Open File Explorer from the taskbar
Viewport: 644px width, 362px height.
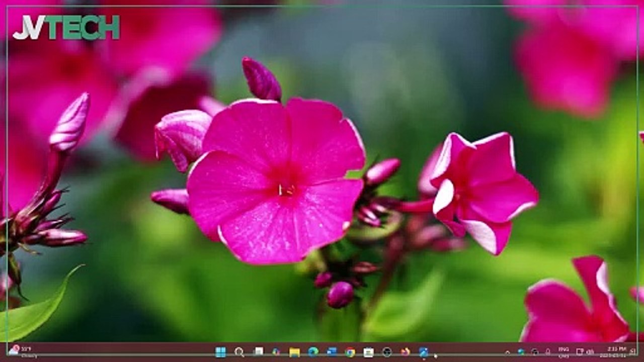[x=294, y=352]
